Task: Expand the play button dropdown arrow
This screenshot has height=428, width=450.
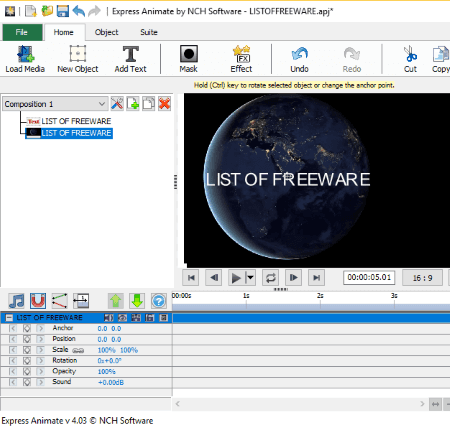Action: tap(251, 277)
